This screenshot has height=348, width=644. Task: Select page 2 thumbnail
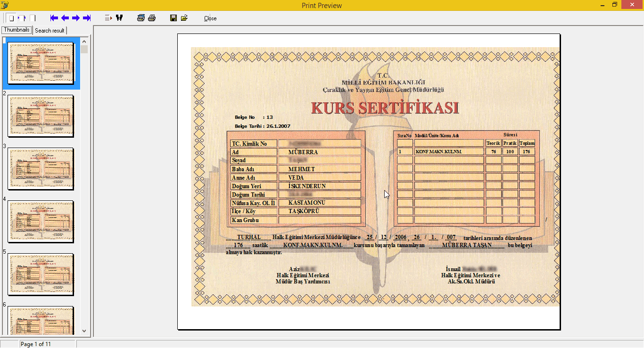tap(41, 116)
